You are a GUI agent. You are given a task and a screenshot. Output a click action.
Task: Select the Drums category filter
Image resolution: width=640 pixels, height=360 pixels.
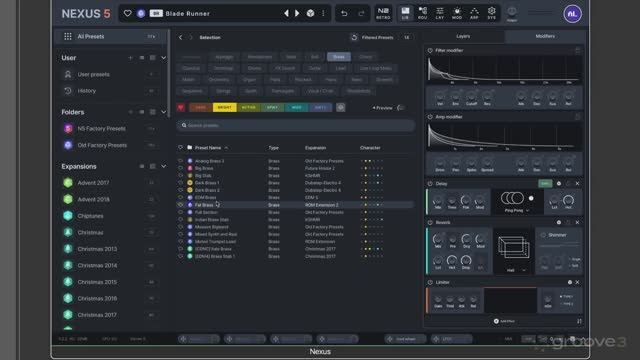(254, 68)
